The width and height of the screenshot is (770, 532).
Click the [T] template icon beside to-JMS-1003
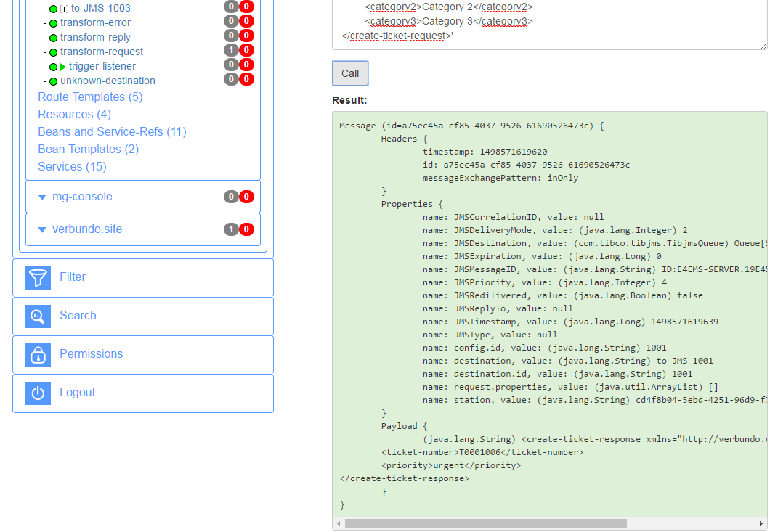pos(64,9)
